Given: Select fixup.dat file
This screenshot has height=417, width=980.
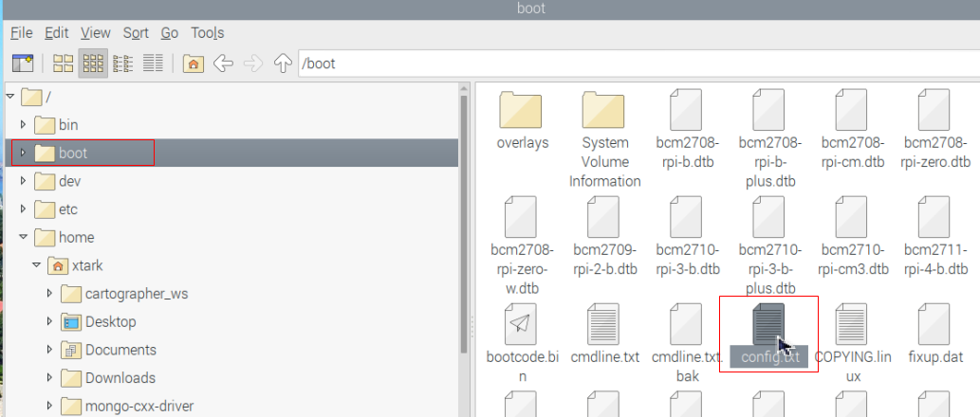Looking at the screenshot, I should (935, 335).
